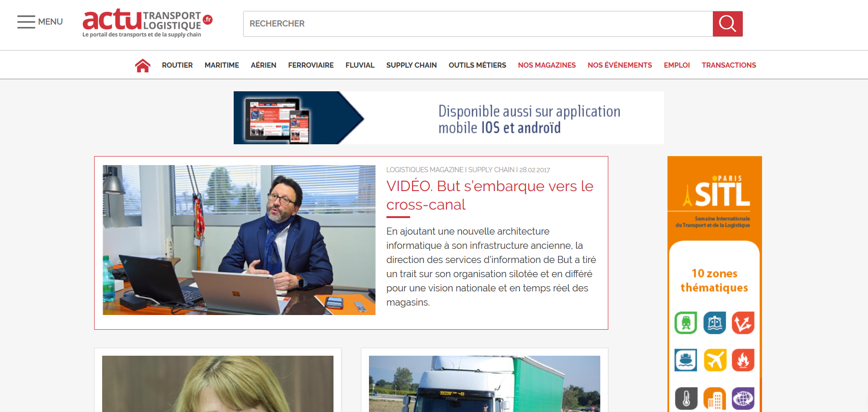Viewport: 868px width, 412px height.
Task: Click the yellow airplane zone icon
Action: (x=715, y=360)
